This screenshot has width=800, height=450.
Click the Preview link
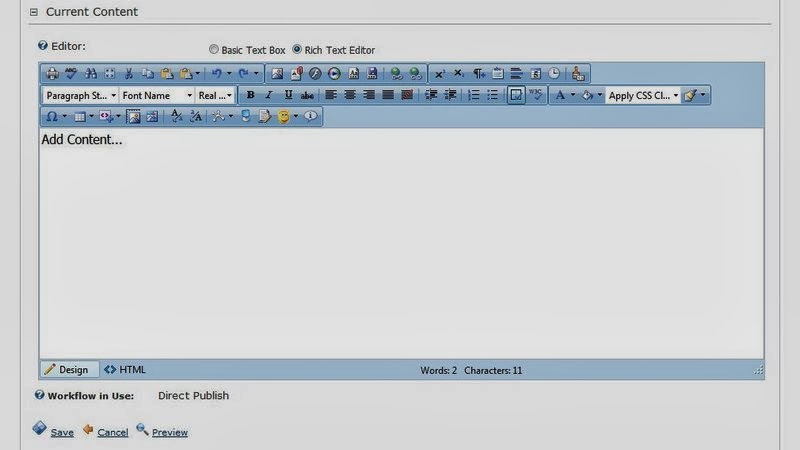(170, 432)
